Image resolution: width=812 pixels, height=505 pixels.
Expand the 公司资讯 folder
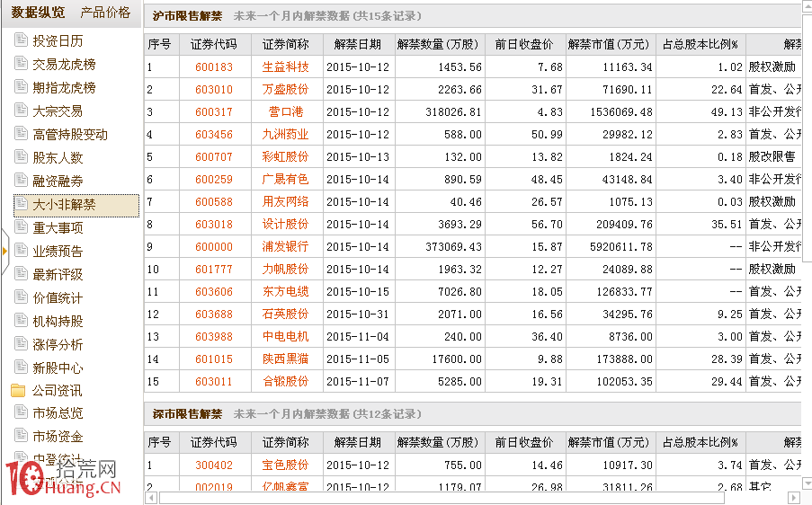[58, 391]
